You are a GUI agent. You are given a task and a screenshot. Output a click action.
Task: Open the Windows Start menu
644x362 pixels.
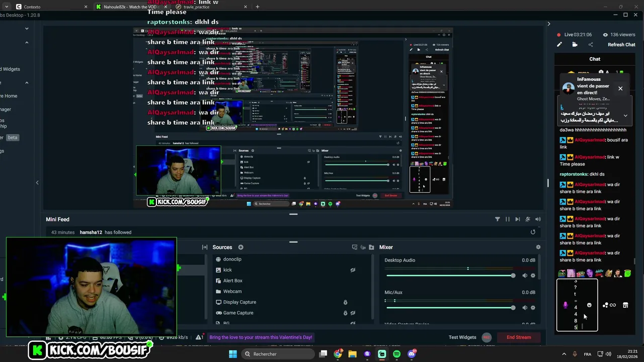[x=233, y=354]
